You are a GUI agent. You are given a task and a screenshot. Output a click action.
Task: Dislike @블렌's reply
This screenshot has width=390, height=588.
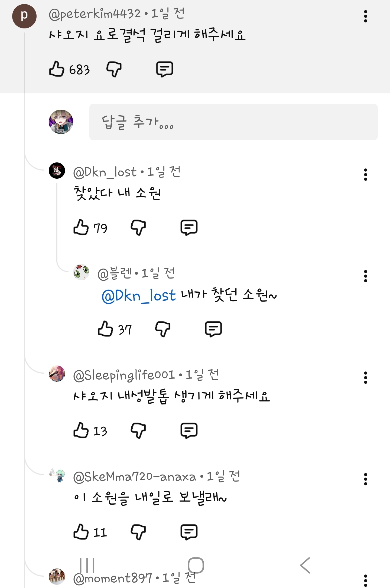click(x=162, y=329)
